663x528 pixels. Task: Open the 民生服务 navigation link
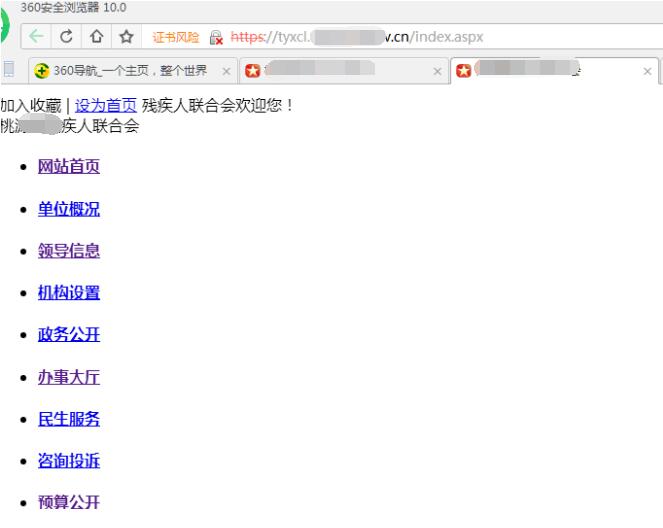(69, 419)
